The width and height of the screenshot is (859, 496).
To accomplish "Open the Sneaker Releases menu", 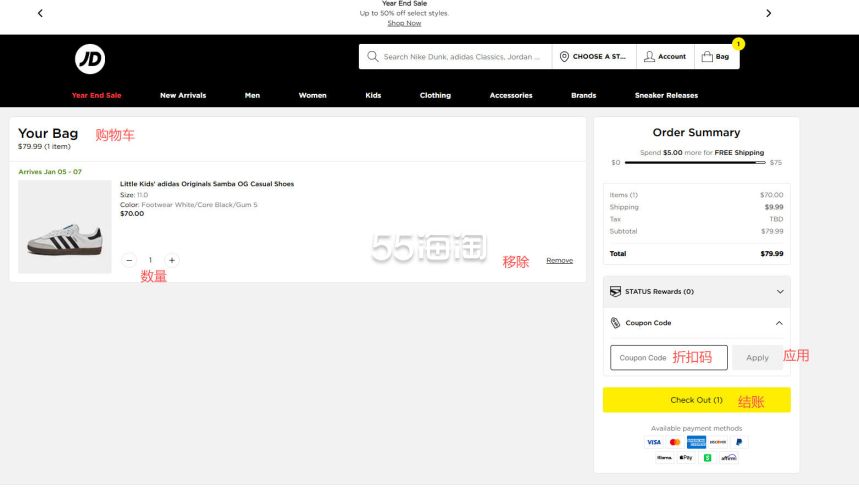I will [666, 96].
